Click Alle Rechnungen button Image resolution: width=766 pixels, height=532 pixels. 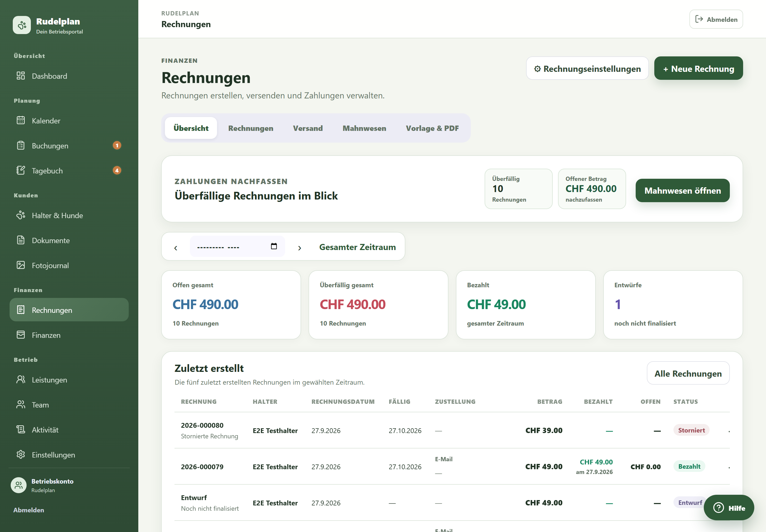(x=688, y=373)
